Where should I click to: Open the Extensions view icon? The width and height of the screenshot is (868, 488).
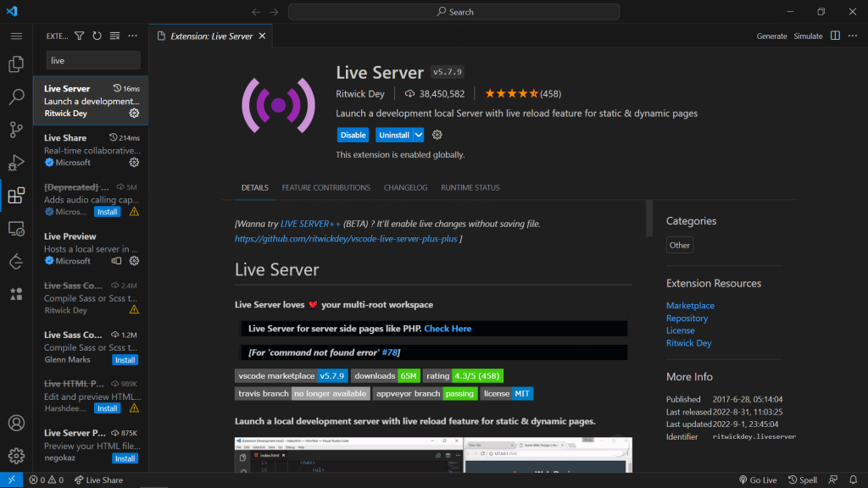[x=16, y=196]
